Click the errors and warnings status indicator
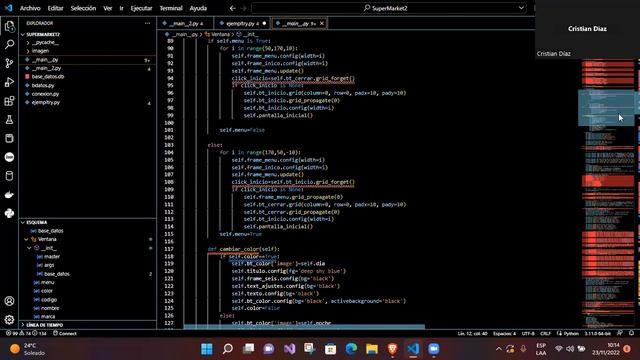 (x=27, y=333)
